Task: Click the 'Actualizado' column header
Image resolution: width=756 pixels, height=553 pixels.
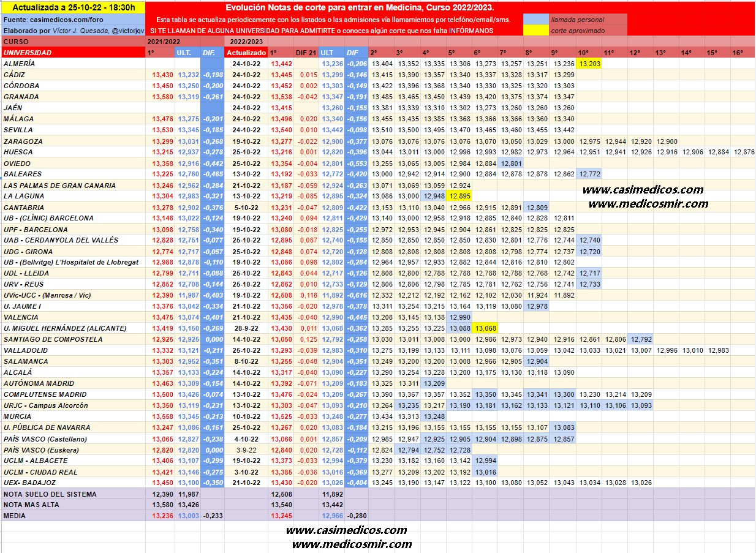Action: pyautogui.click(x=246, y=53)
